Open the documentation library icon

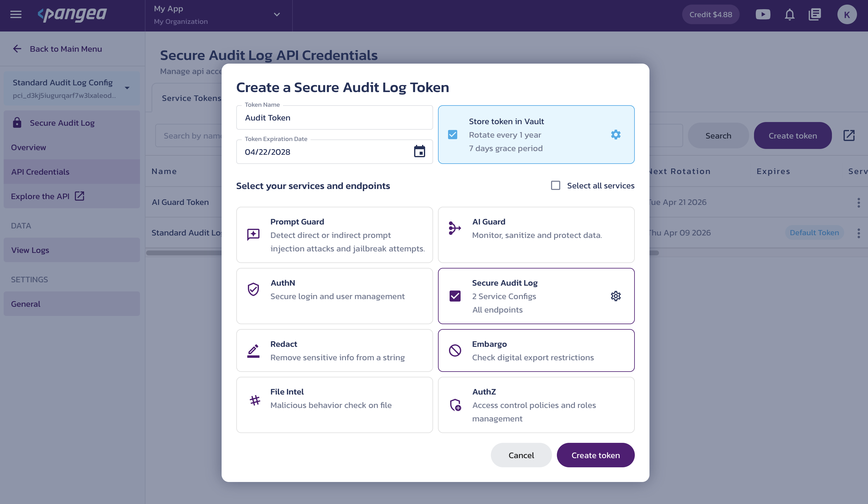(x=815, y=14)
